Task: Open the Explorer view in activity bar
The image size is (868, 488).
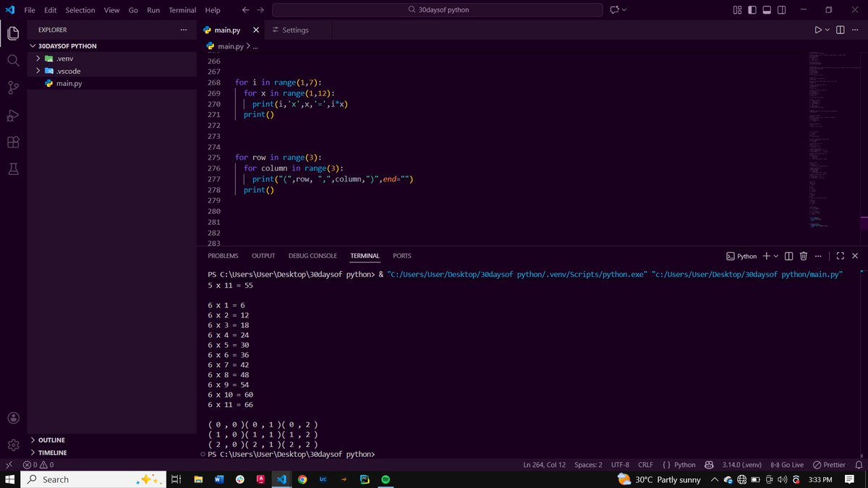Action: pos(13,33)
